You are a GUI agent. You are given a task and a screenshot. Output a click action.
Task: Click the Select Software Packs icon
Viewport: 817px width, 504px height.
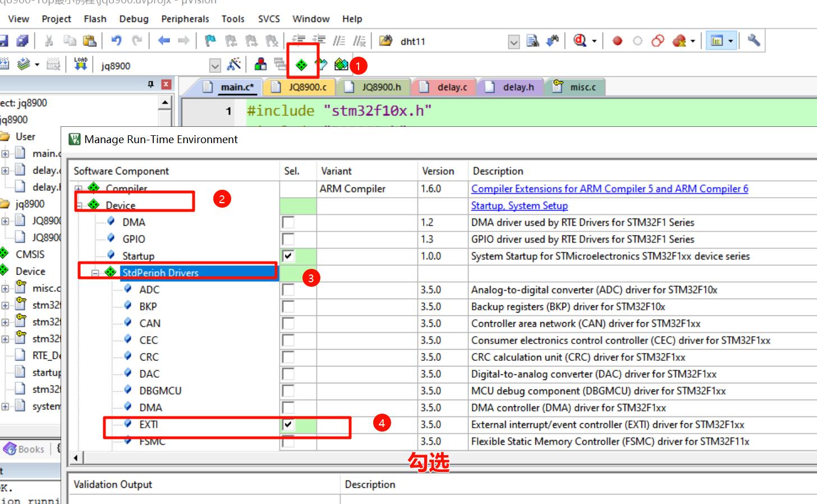coord(321,65)
